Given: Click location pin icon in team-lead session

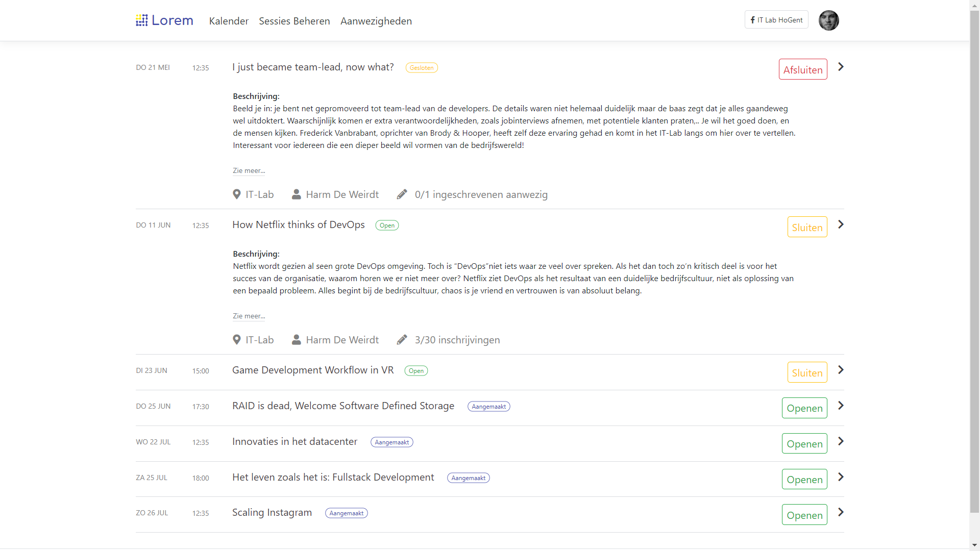Looking at the screenshot, I should pos(236,194).
